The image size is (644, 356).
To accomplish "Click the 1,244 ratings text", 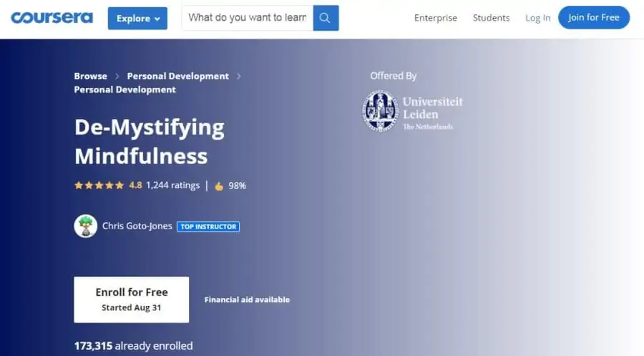I will (172, 185).
